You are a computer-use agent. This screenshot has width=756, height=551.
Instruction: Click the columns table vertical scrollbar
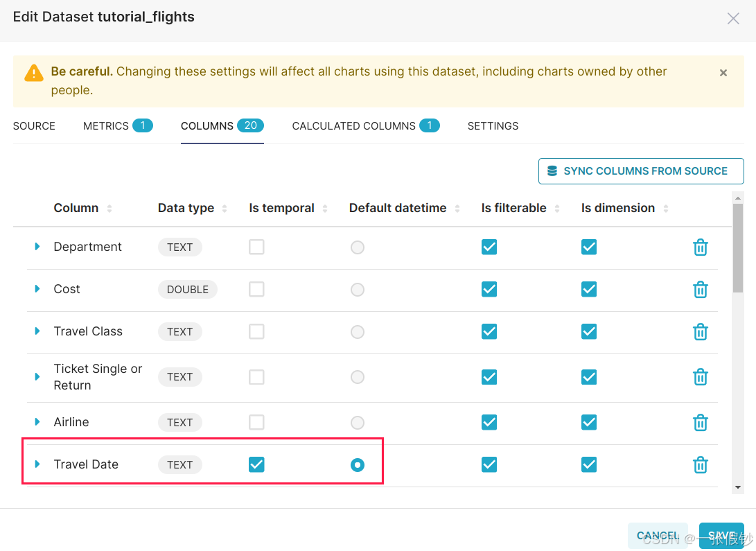pyautogui.click(x=738, y=250)
